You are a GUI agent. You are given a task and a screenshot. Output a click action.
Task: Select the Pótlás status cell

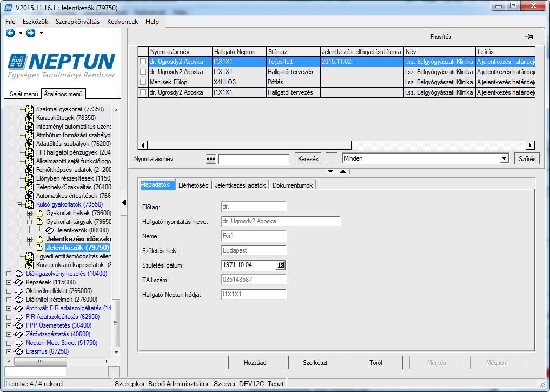[293, 82]
